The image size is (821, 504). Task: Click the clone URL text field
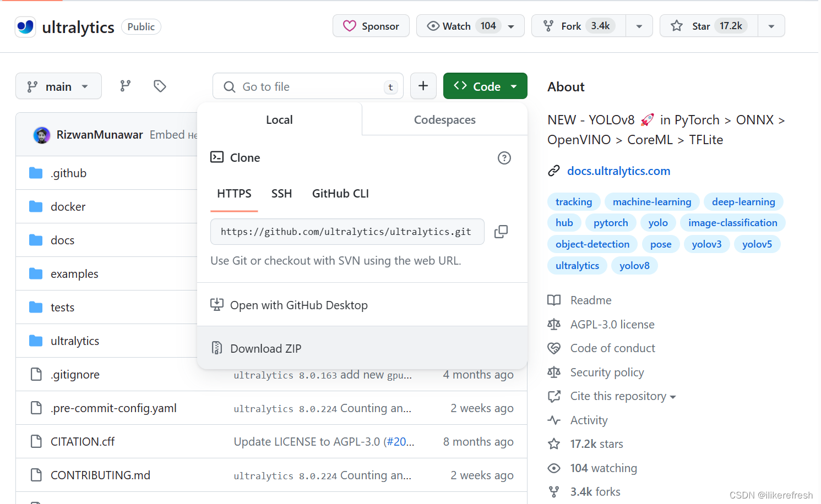coord(347,232)
